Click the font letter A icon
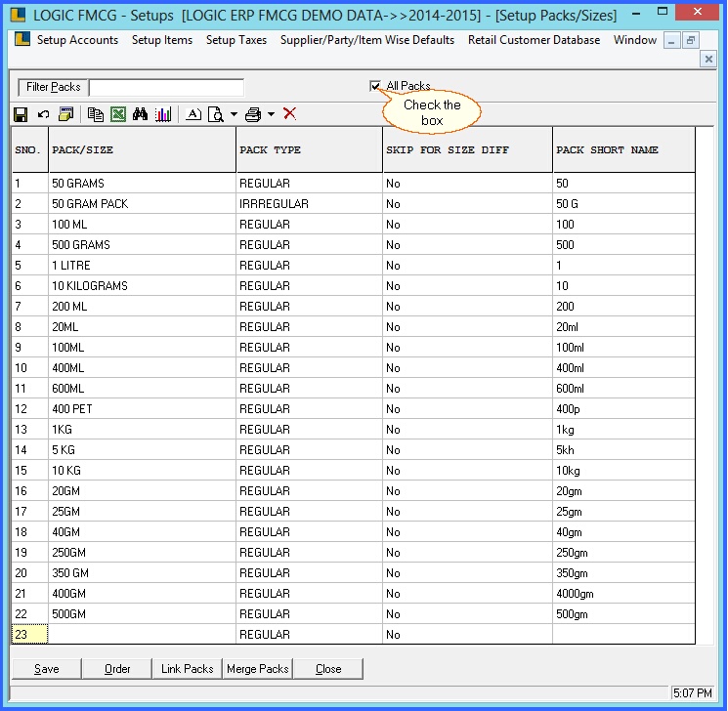This screenshot has height=711, width=728. (x=193, y=114)
